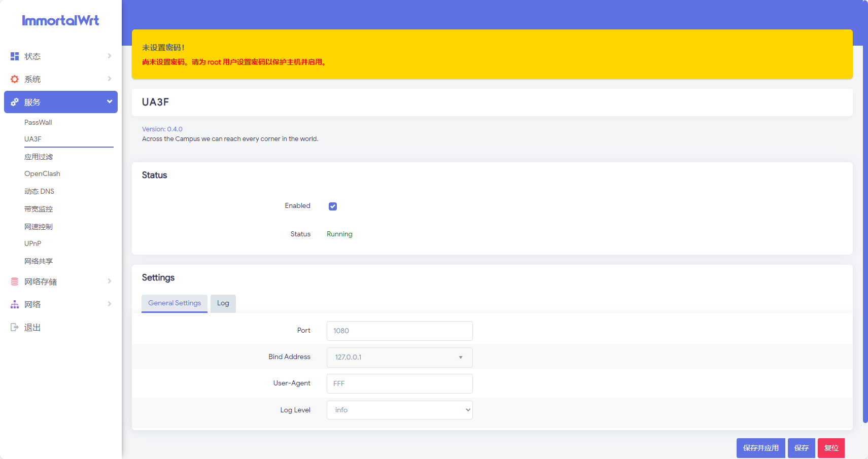This screenshot has height=459, width=868.
Task: Click the User-Agent input field
Action: click(x=399, y=383)
